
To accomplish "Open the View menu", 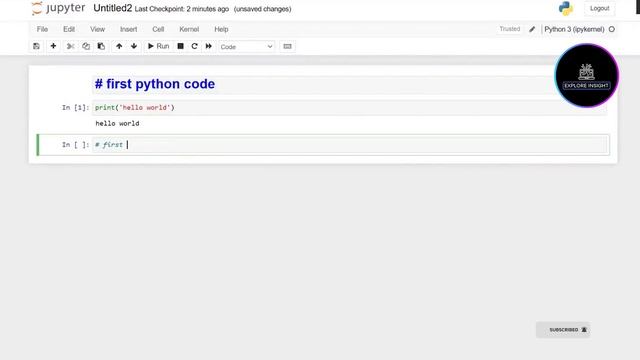I will click(98, 29).
